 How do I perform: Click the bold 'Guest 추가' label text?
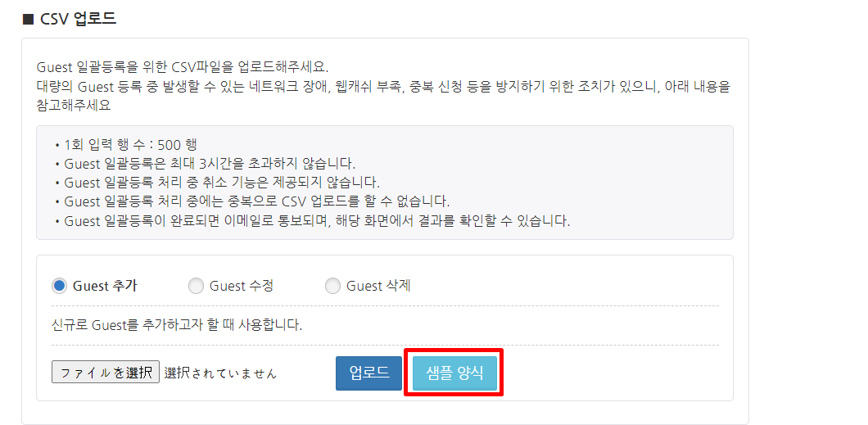105,286
